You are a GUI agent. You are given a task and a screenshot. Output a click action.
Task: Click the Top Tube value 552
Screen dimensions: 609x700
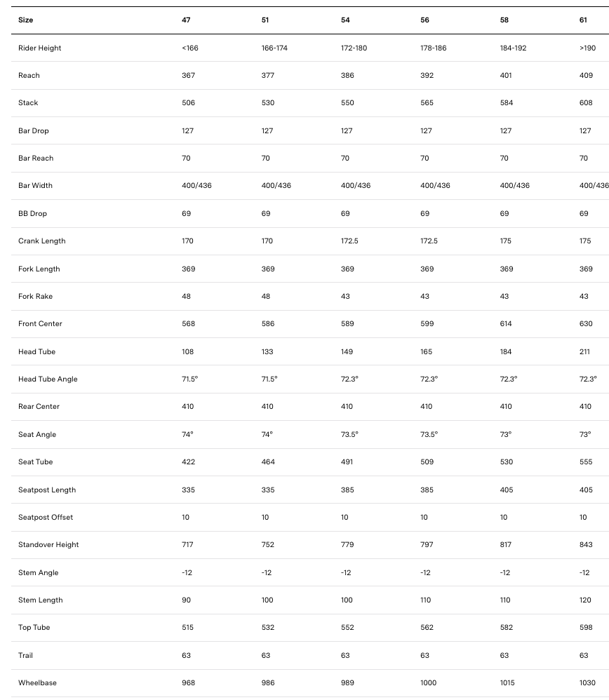[x=347, y=628]
